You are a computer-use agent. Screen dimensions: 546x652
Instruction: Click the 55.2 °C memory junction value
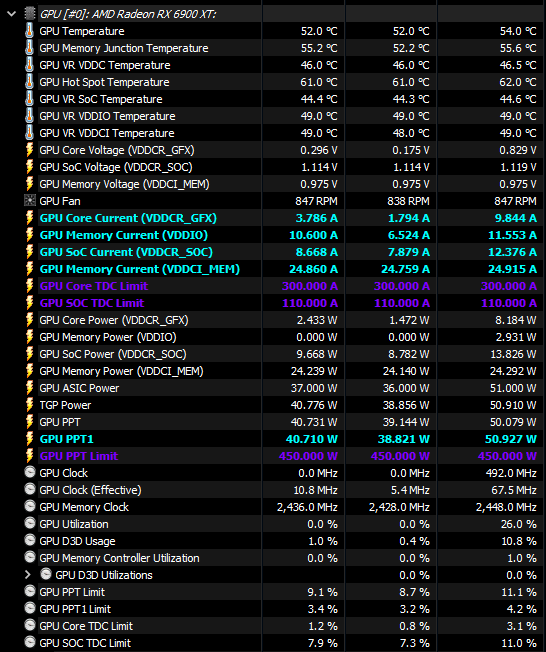point(319,48)
